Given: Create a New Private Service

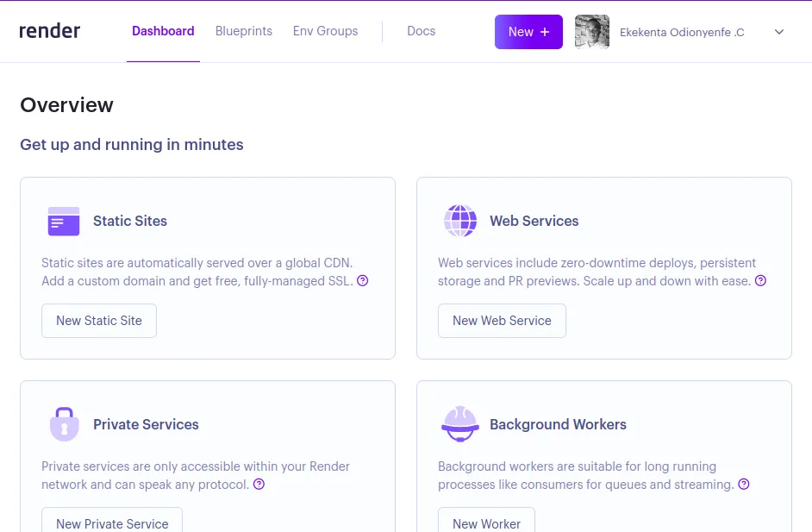Looking at the screenshot, I should click(112, 520).
